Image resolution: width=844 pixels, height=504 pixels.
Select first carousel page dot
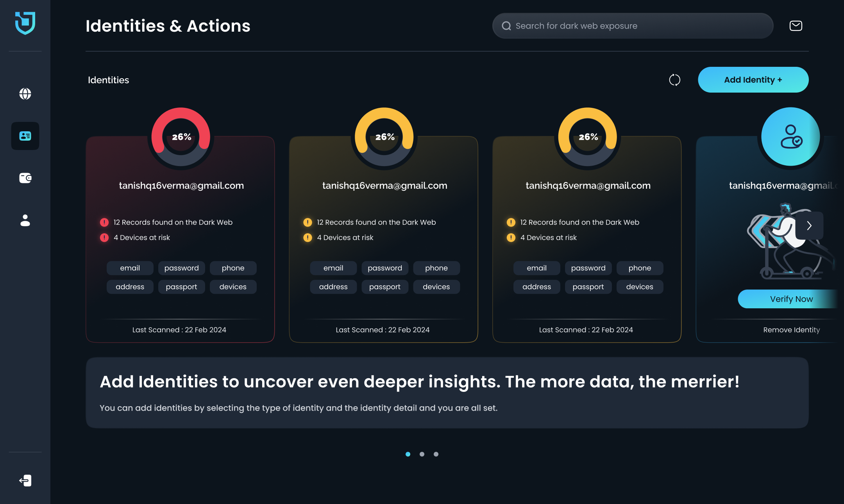click(408, 454)
